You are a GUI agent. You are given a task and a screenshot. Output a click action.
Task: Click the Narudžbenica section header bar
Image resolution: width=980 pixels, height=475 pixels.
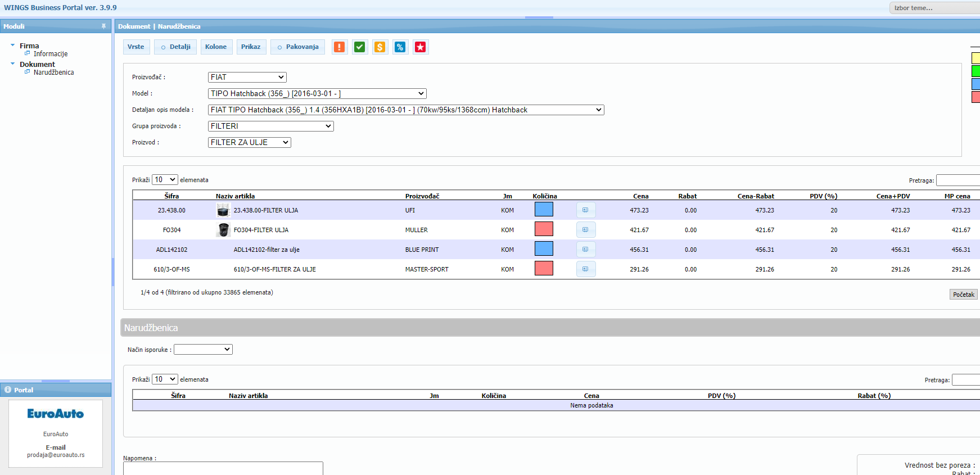coord(550,328)
